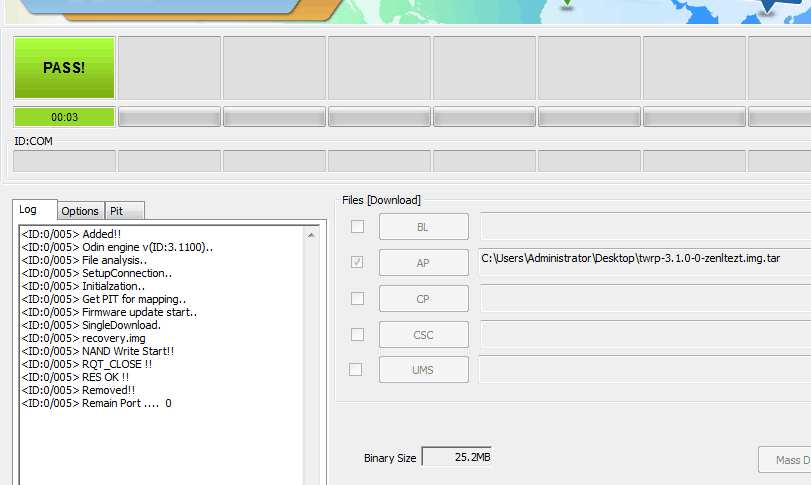Click the CP button
The image size is (811, 485).
424,298
